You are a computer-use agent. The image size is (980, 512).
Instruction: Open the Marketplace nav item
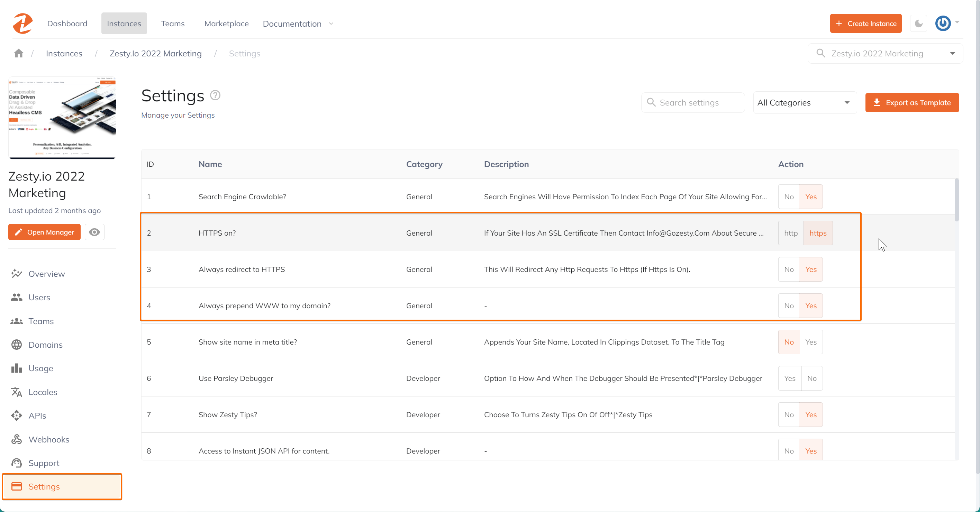tap(226, 24)
